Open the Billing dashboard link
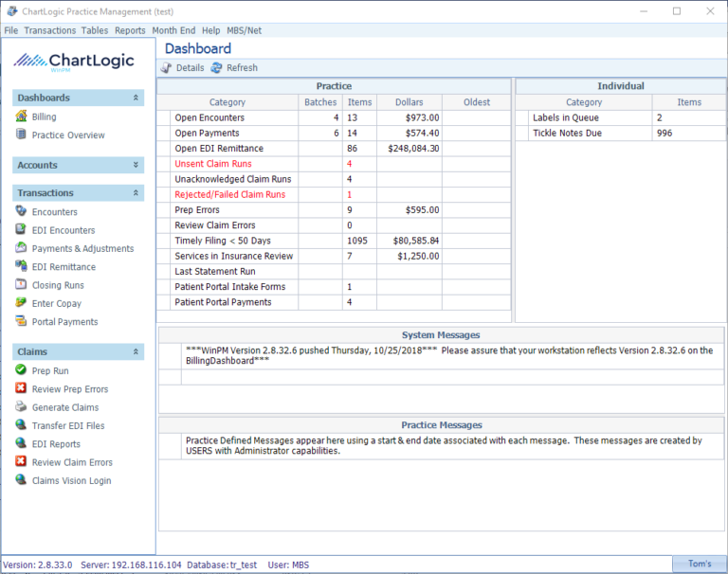 pyautogui.click(x=45, y=117)
